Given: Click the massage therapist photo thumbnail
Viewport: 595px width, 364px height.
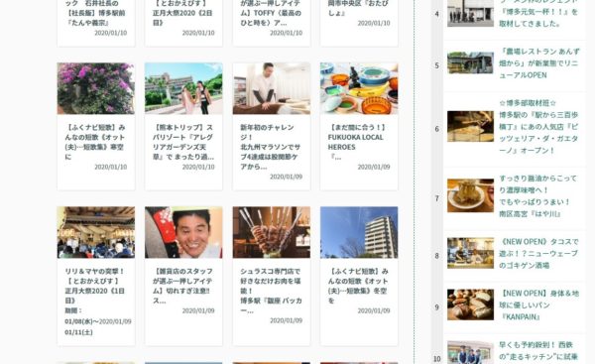Looking at the screenshot, I should 272,88.
